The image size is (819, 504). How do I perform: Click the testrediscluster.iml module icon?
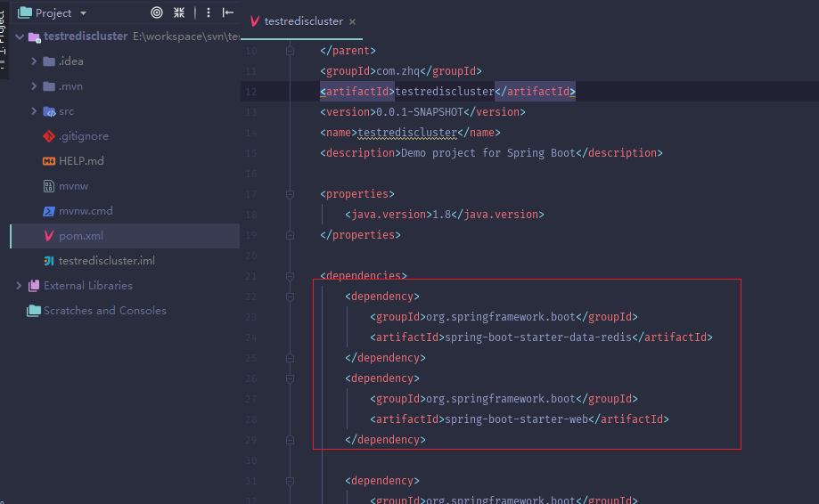point(49,260)
